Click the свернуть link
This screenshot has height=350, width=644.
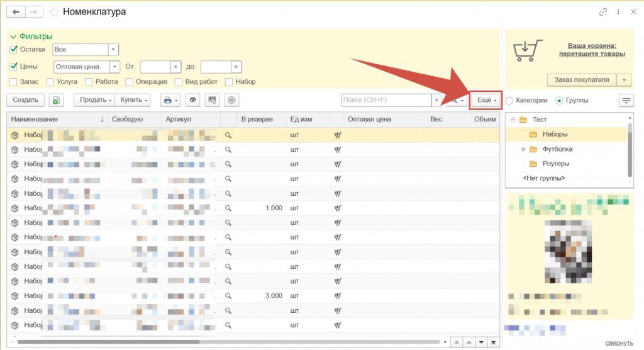(x=619, y=342)
